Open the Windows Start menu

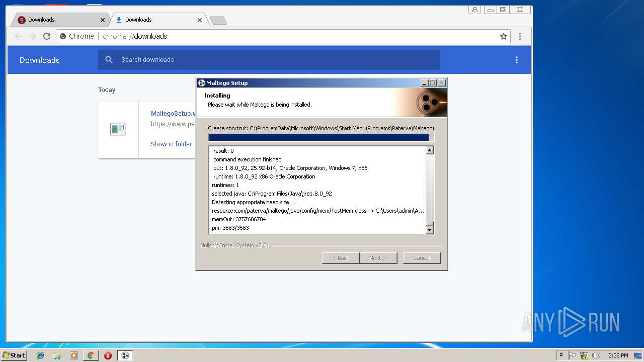pyautogui.click(x=14, y=355)
